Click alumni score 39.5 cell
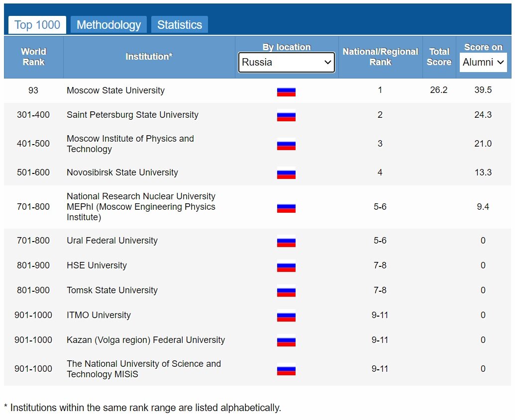515x420 pixels. pyautogui.click(x=483, y=90)
